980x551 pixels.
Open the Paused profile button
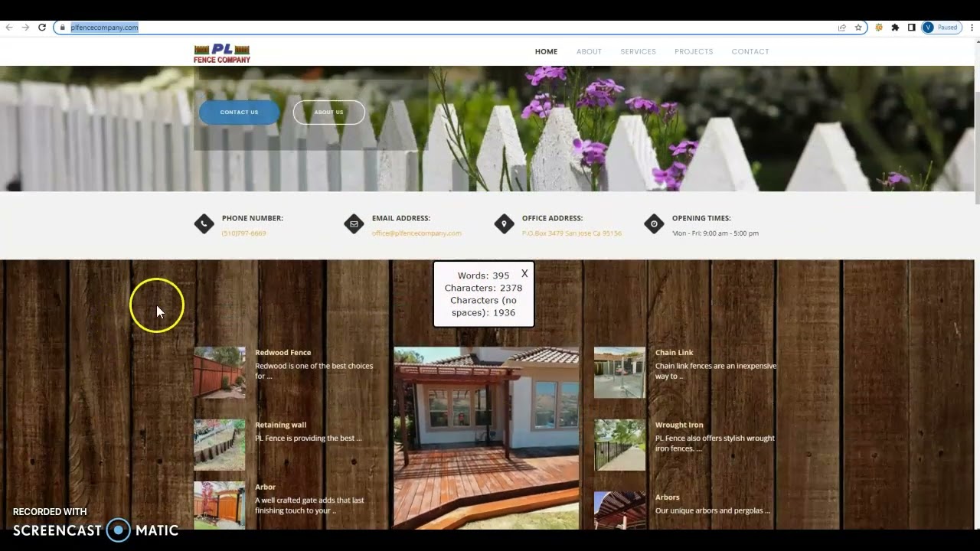pyautogui.click(x=942, y=28)
